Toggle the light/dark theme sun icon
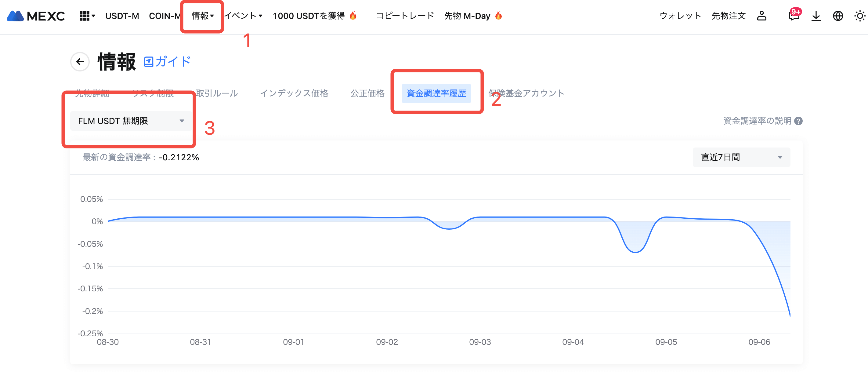The height and width of the screenshot is (372, 868). click(x=859, y=16)
